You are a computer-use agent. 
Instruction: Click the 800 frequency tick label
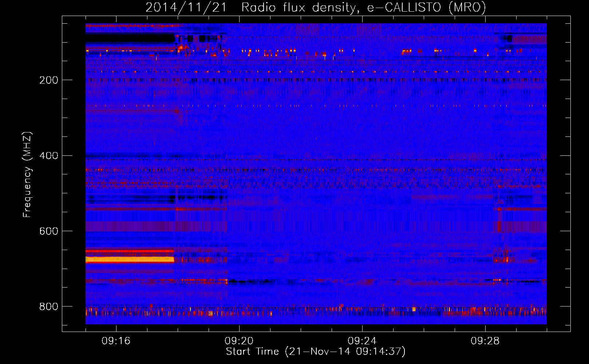pos(49,306)
